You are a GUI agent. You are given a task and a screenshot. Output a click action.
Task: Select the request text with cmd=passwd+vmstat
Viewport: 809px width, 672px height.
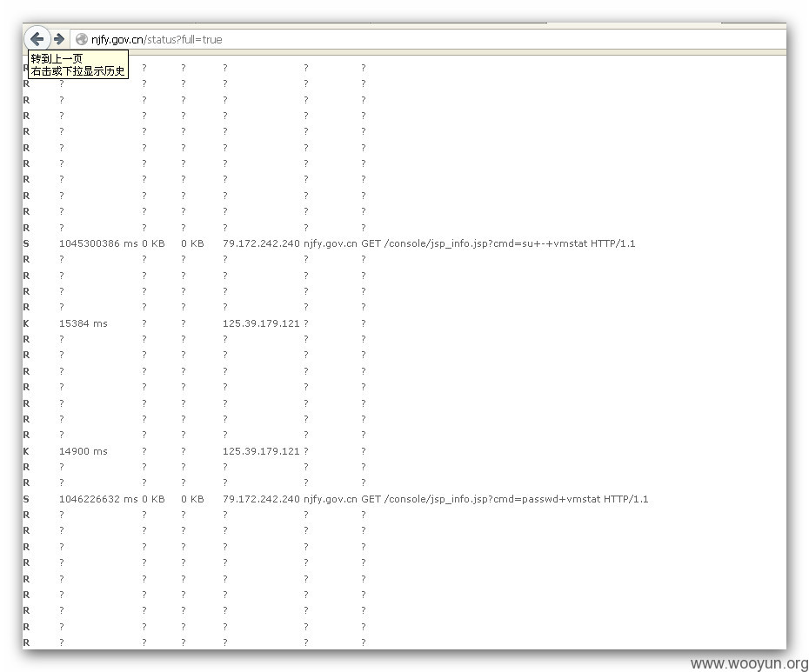pyautogui.click(x=505, y=499)
